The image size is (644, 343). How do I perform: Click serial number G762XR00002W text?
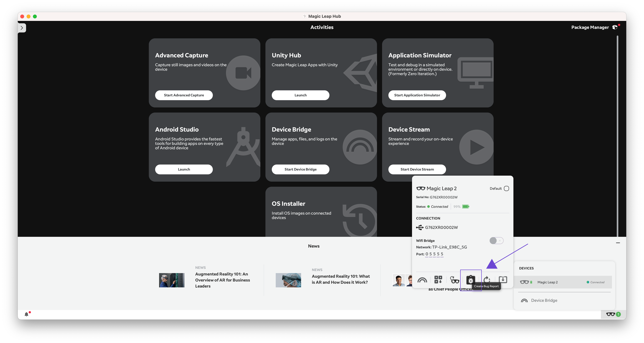[x=444, y=197]
